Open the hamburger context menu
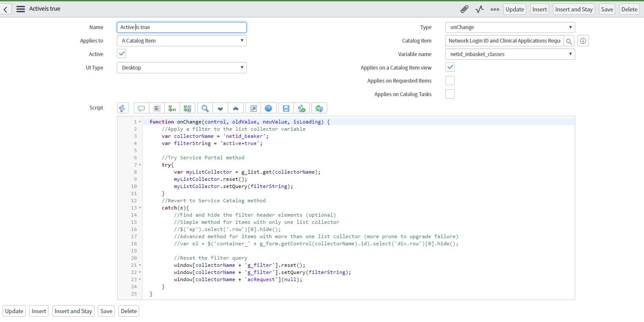The image size is (644, 322). tap(20, 9)
